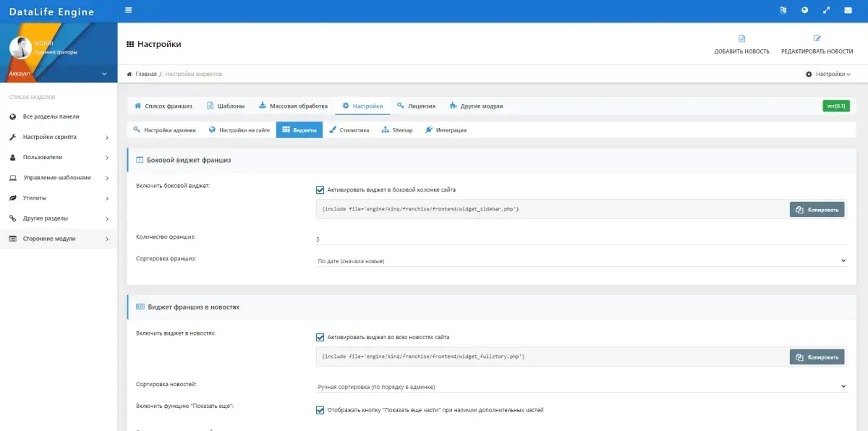This screenshot has height=431, width=868.
Task: Select the Виджеты sub-tab
Action: coord(299,130)
